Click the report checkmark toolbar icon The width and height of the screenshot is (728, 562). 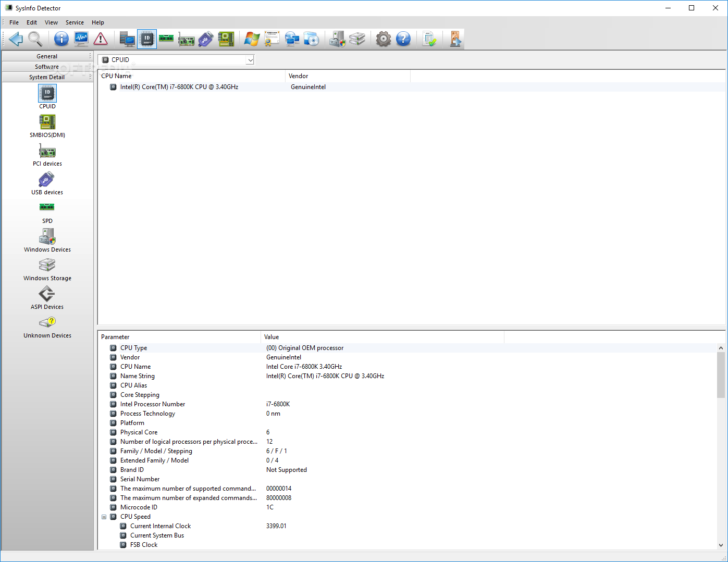pyautogui.click(x=430, y=39)
